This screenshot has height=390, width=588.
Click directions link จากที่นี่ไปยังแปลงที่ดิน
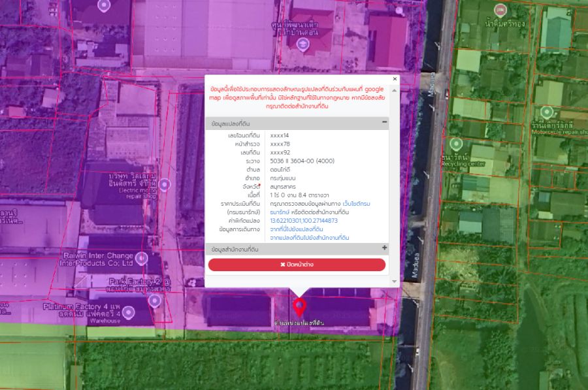pyautogui.click(x=297, y=229)
